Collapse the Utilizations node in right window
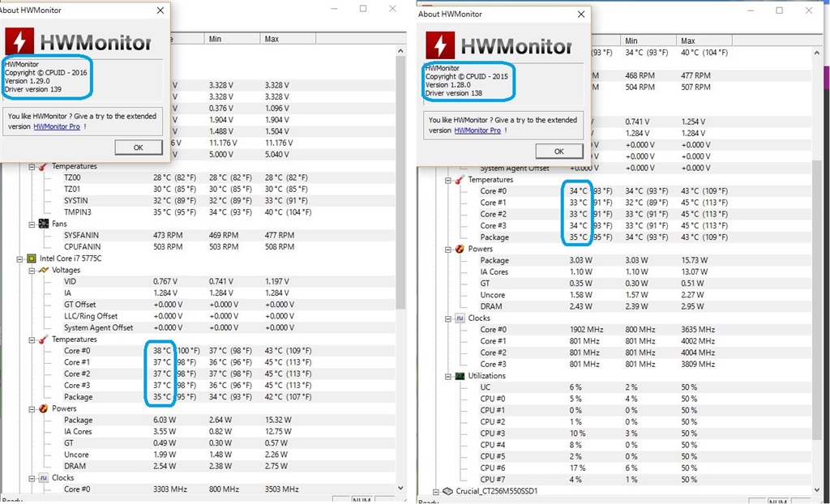Viewport: 830px width, 504px height. [448, 377]
